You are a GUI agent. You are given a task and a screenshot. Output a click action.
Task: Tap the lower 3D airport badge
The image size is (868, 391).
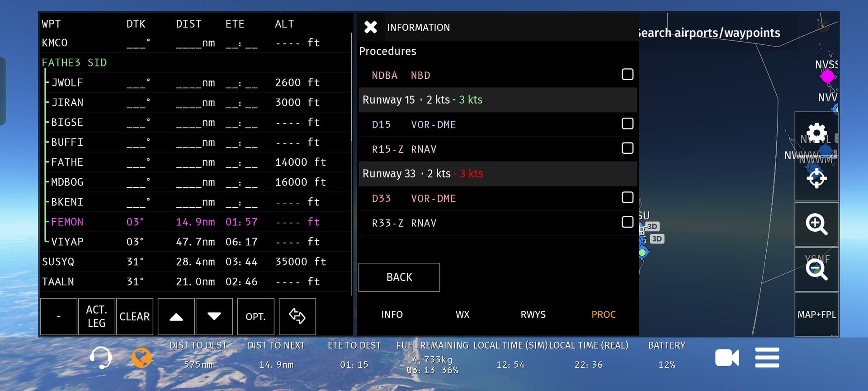657,238
